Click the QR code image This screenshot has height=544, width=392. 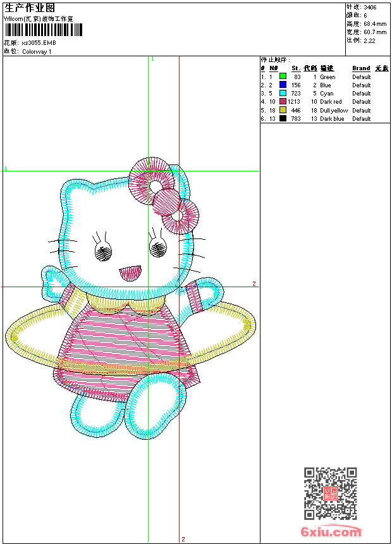click(331, 493)
